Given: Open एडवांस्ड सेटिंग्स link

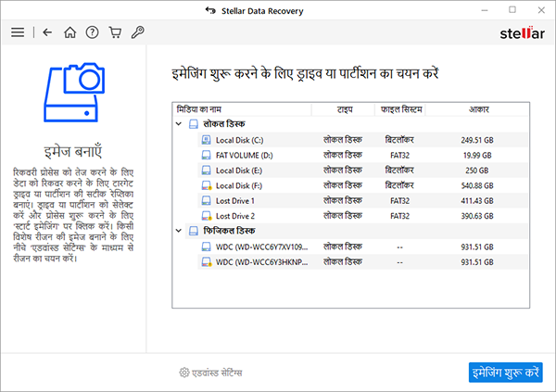Looking at the screenshot, I should pyautogui.click(x=217, y=373).
